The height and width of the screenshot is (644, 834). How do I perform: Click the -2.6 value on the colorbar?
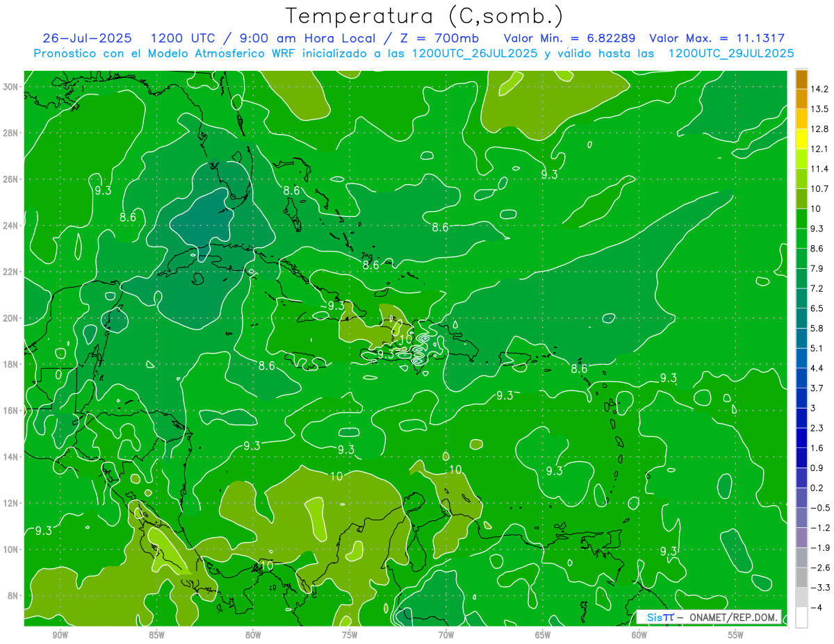(x=820, y=568)
